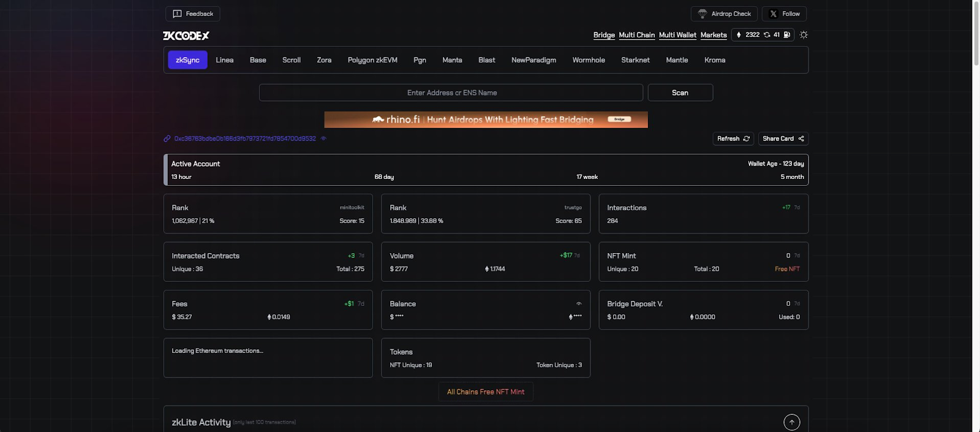Click the Feedback button

pyautogui.click(x=192, y=13)
